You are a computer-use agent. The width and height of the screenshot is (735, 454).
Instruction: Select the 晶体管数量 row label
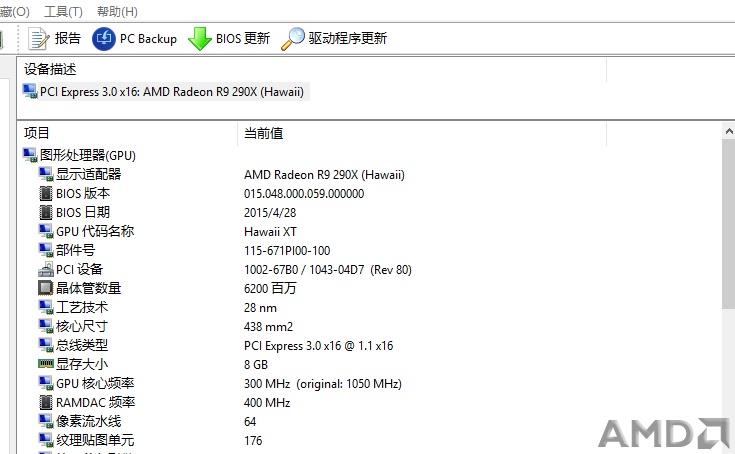coord(89,288)
